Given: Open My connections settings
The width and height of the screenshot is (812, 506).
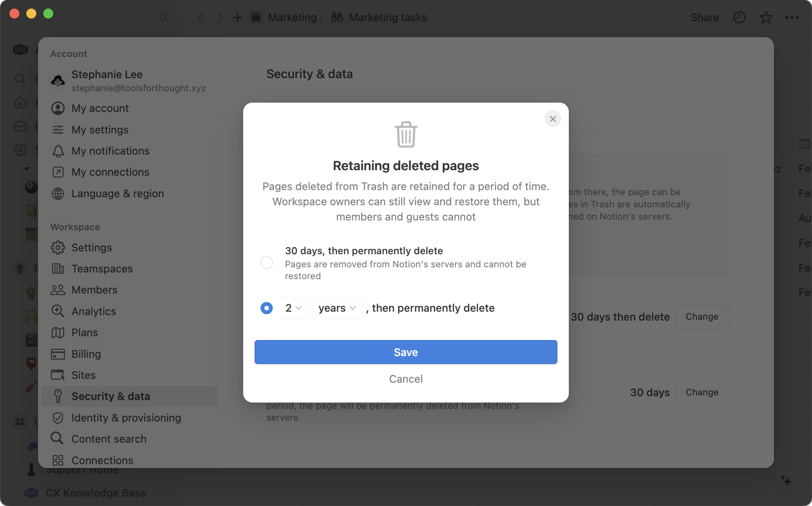Looking at the screenshot, I should tap(110, 172).
